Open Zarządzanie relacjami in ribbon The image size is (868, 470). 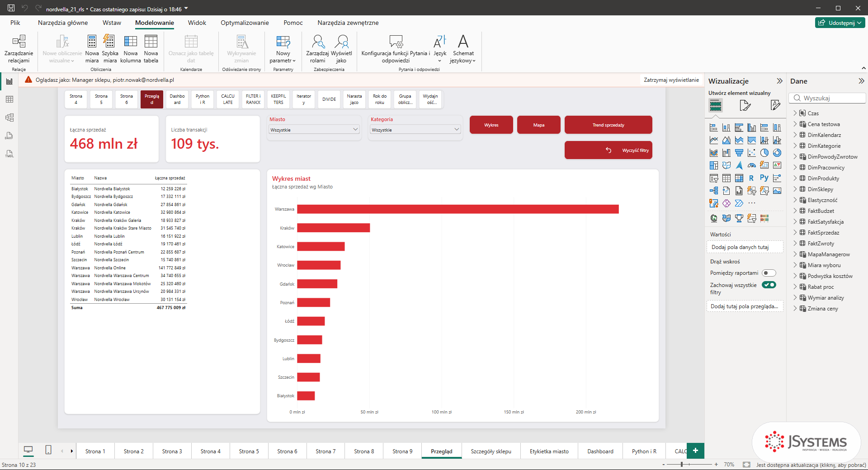tap(19, 49)
